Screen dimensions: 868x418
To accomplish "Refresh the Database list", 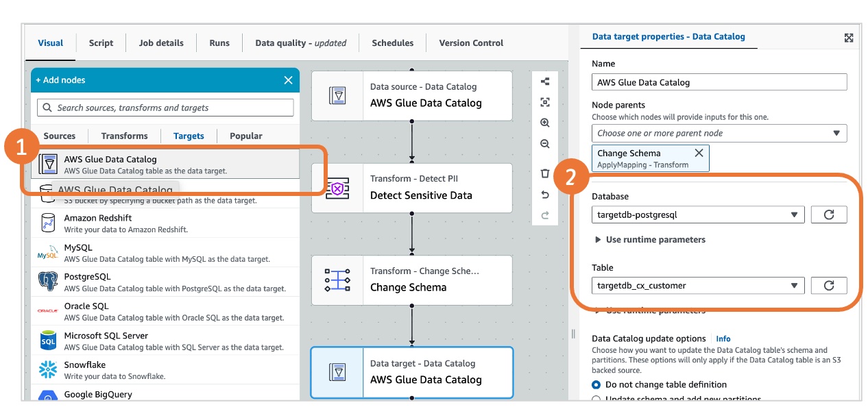I will tap(828, 214).
